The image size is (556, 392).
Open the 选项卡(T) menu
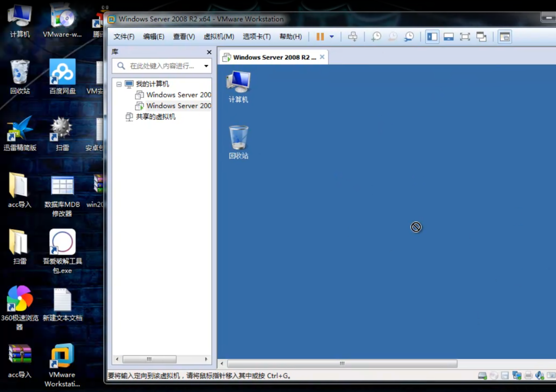click(x=257, y=36)
